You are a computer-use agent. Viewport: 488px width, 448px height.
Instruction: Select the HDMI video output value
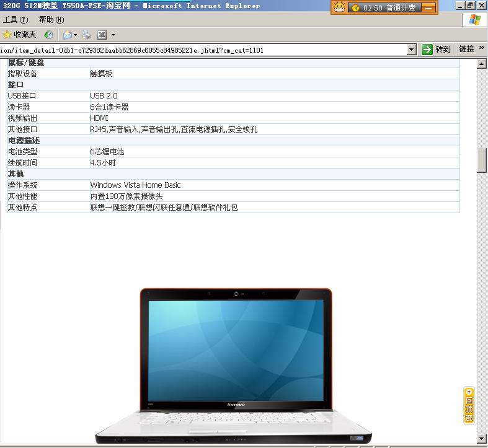[99, 118]
